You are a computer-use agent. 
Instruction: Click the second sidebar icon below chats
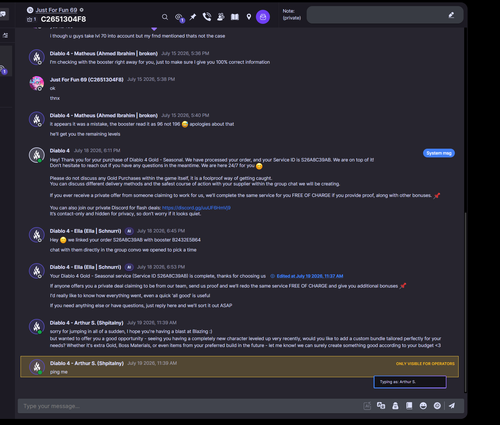(x=5, y=35)
